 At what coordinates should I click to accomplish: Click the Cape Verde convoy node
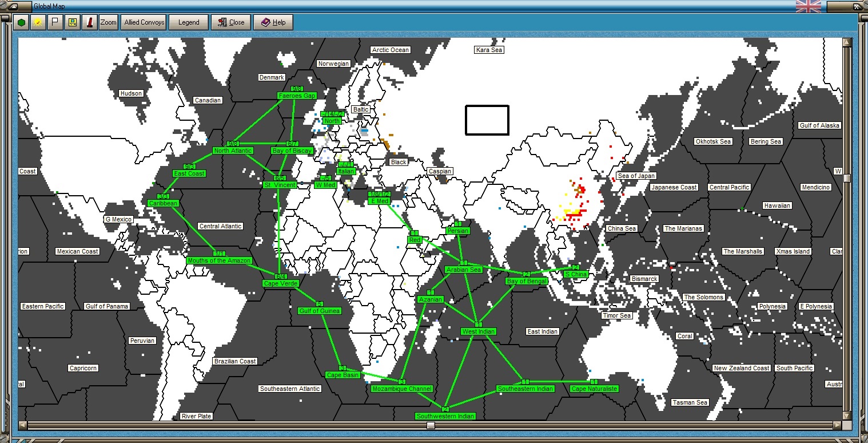pos(281,283)
